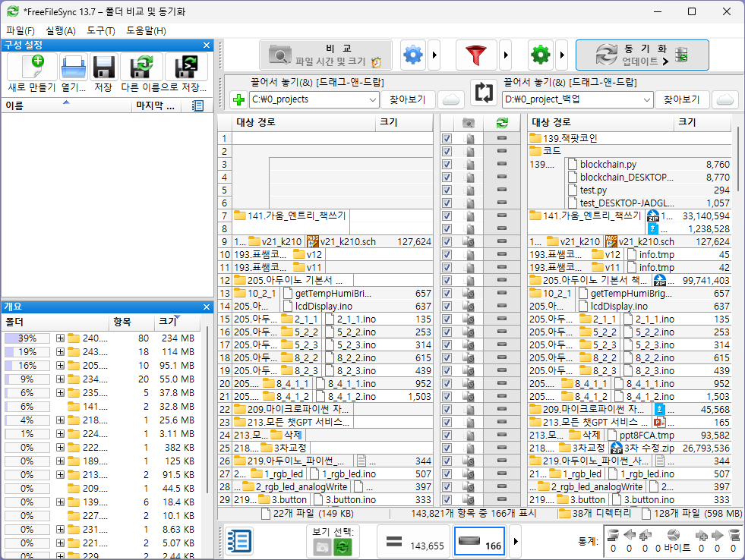Screen dimensions: 745x560
Task: Show equal files view filter 143,655
Action: [414, 541]
